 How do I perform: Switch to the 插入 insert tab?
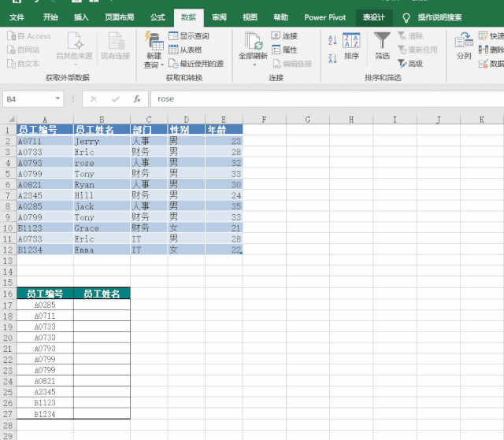tap(81, 17)
